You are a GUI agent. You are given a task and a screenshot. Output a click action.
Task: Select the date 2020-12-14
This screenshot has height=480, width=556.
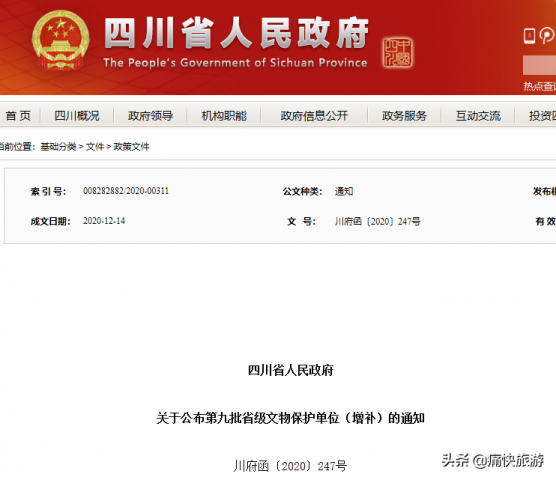click(x=104, y=221)
